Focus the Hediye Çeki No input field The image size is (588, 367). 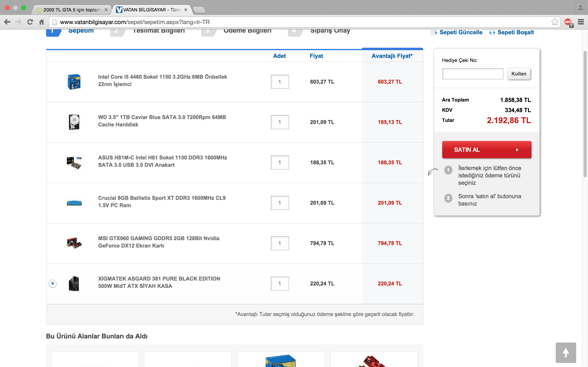472,74
